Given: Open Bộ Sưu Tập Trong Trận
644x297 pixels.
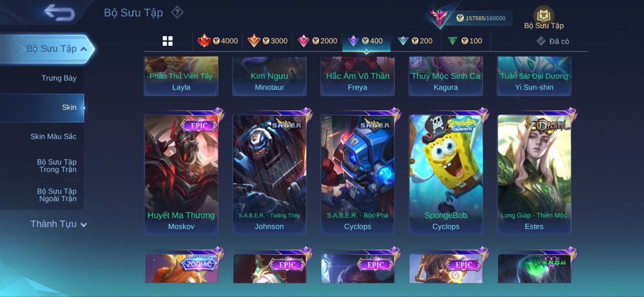Looking at the screenshot, I should [x=42, y=166].
